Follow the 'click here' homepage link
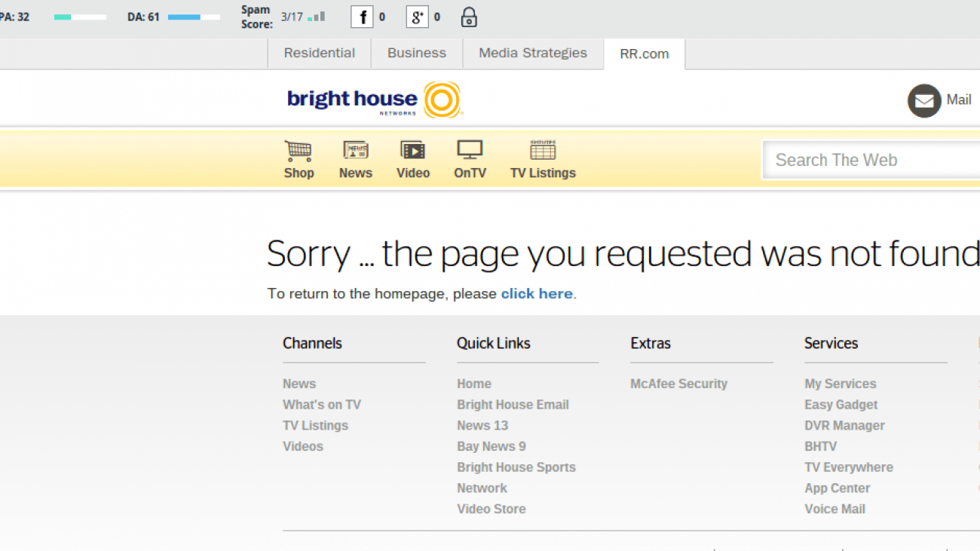The height and width of the screenshot is (551, 980). point(537,294)
